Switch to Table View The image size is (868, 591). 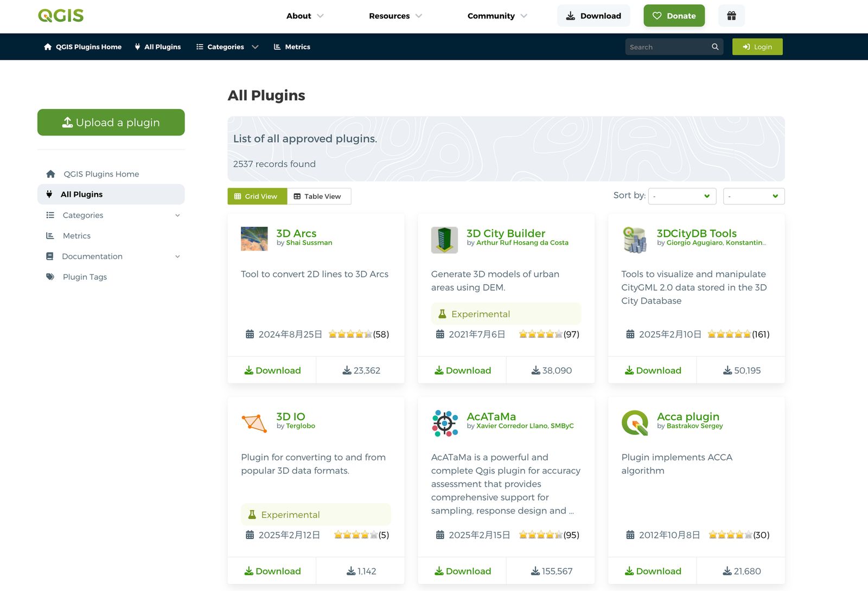(x=319, y=196)
